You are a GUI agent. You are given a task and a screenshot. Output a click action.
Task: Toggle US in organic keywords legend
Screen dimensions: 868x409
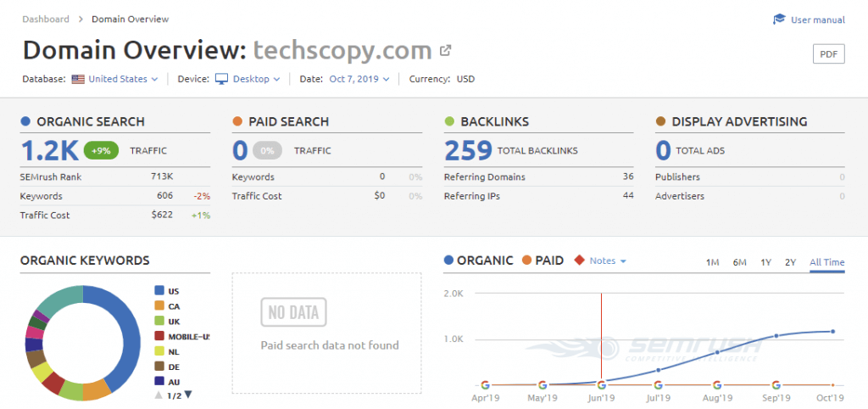click(x=167, y=291)
